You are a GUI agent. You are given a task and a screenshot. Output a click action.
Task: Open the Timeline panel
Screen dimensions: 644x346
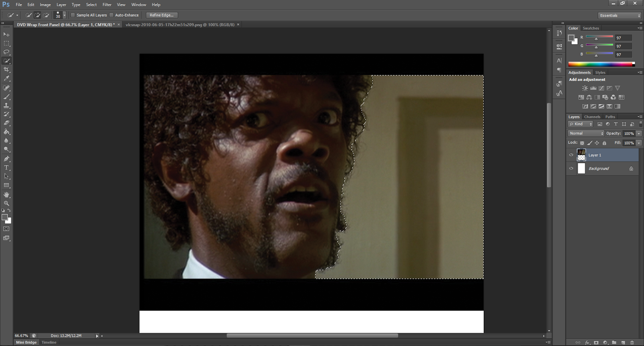[49, 342]
